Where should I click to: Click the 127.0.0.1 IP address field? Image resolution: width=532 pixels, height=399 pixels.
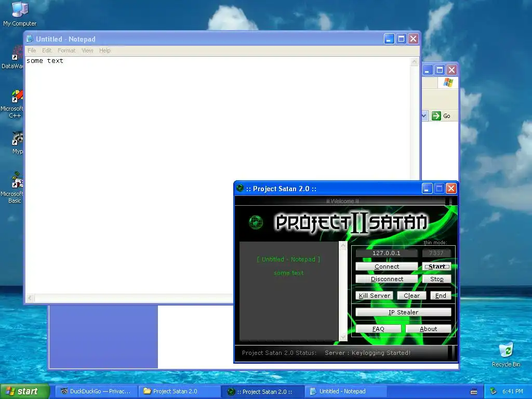(387, 253)
